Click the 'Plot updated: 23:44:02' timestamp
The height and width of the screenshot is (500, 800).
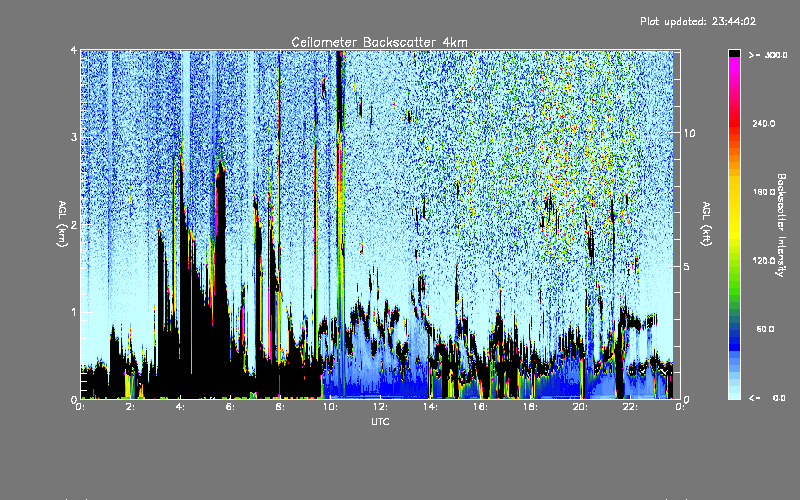click(x=698, y=21)
